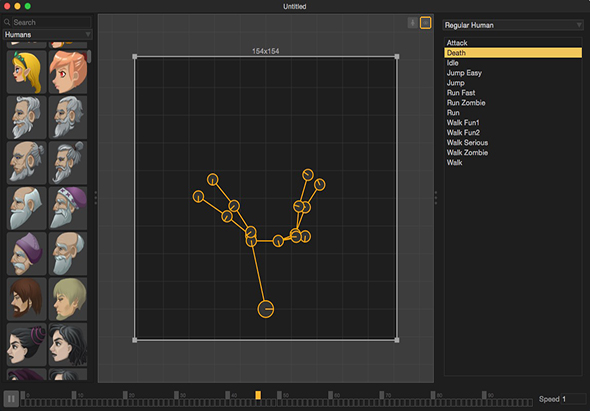Viewport: 590px width, 411px height.
Task: Click the canvas top-right corner handle
Action: [397, 57]
